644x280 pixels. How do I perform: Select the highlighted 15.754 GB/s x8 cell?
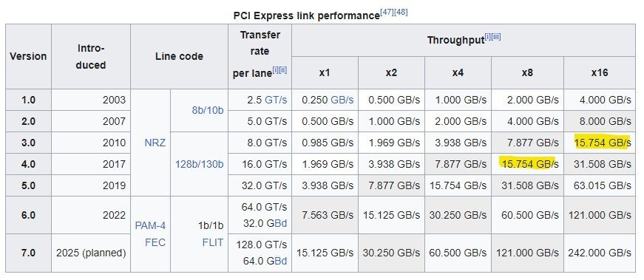(x=527, y=164)
